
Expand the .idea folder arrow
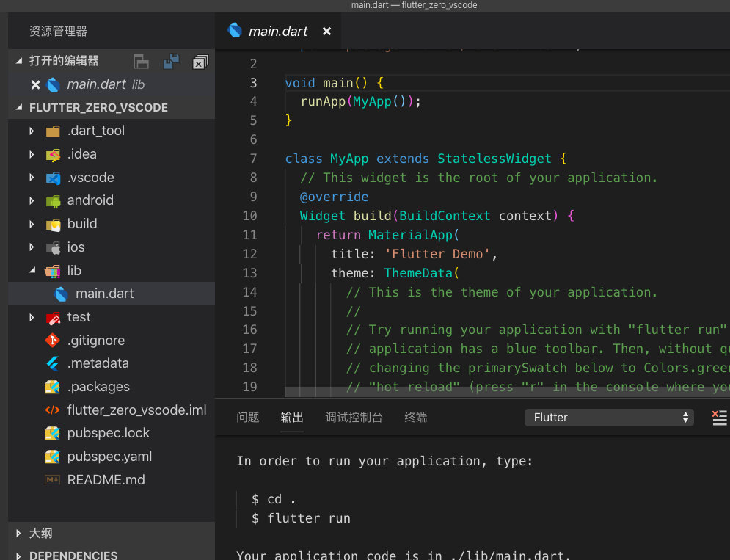32,154
